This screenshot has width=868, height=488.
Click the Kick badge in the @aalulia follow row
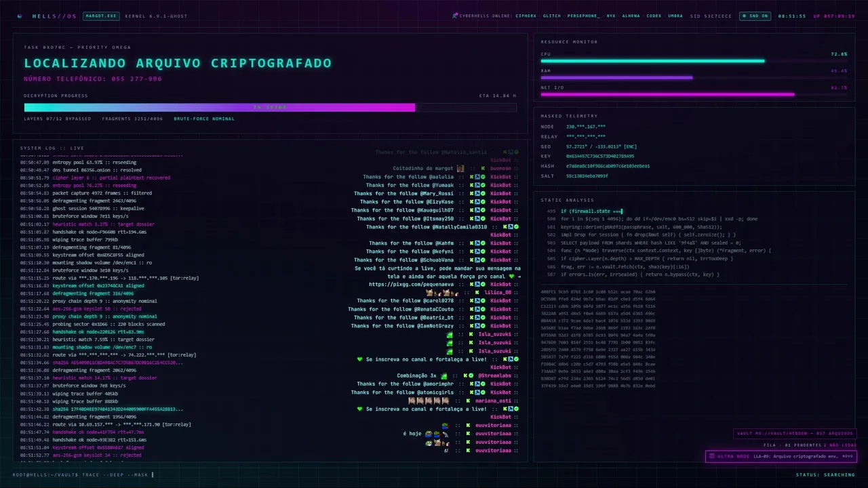(x=472, y=177)
